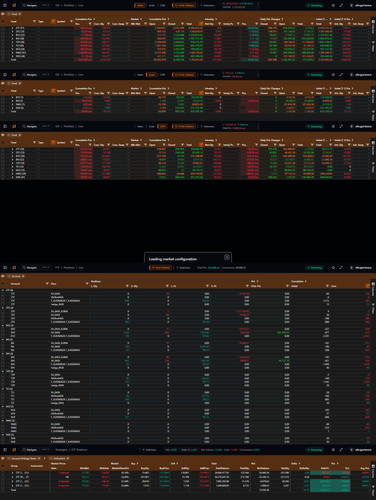
Task: Click Selection button in Strategies panel toolbar
Action: 149,450
